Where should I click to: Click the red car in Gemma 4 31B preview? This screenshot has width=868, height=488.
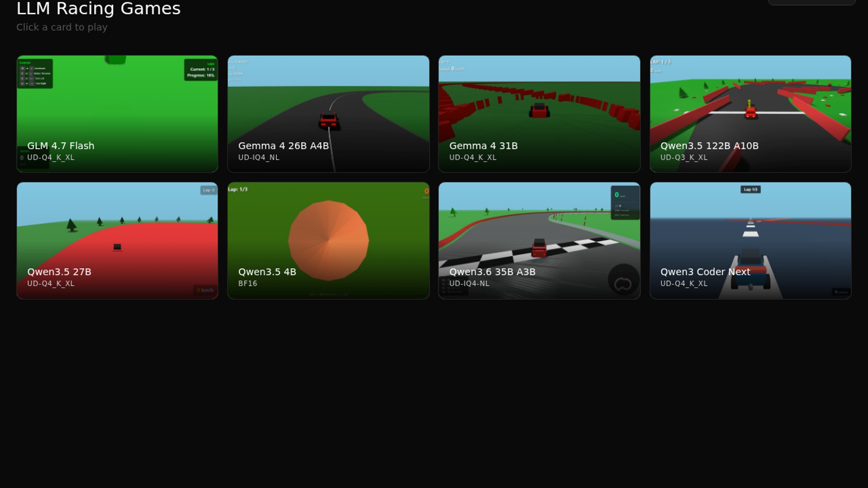click(539, 110)
